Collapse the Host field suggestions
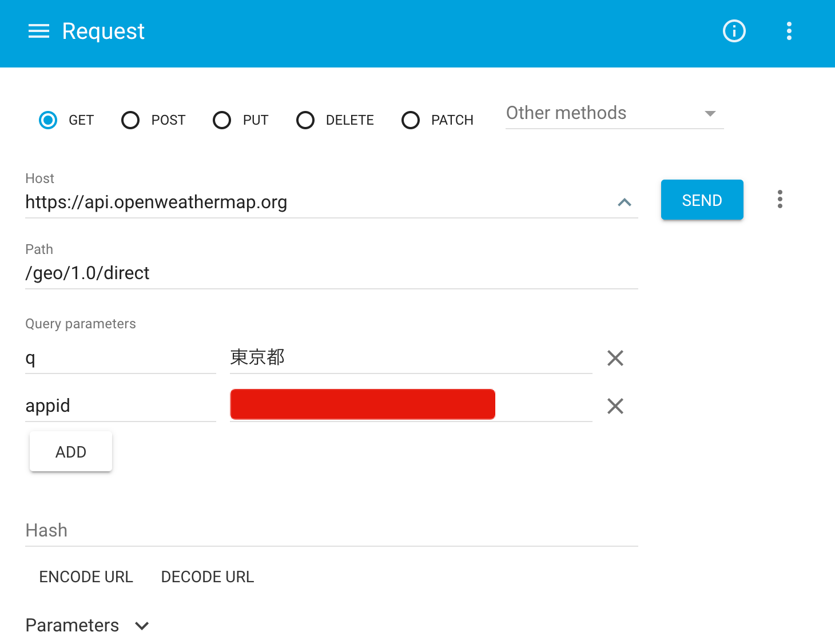The image size is (835, 644). pyautogui.click(x=625, y=202)
